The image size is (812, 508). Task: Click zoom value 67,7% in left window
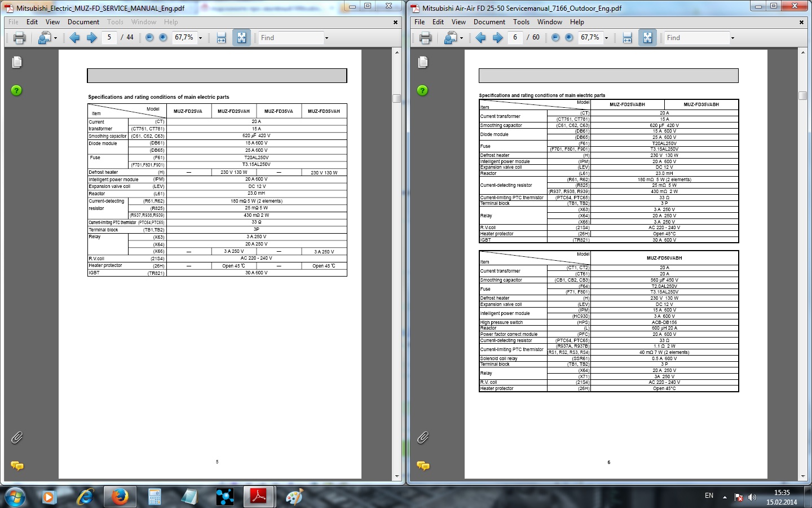[x=184, y=37]
